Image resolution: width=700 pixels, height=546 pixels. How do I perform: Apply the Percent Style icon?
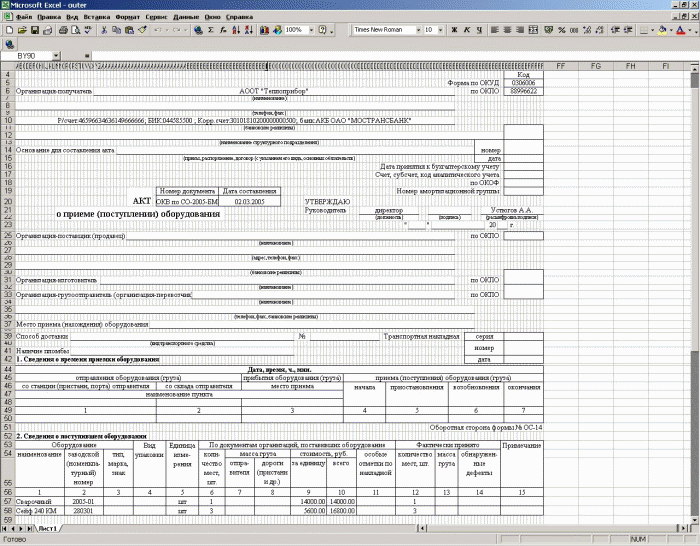pos(562,30)
